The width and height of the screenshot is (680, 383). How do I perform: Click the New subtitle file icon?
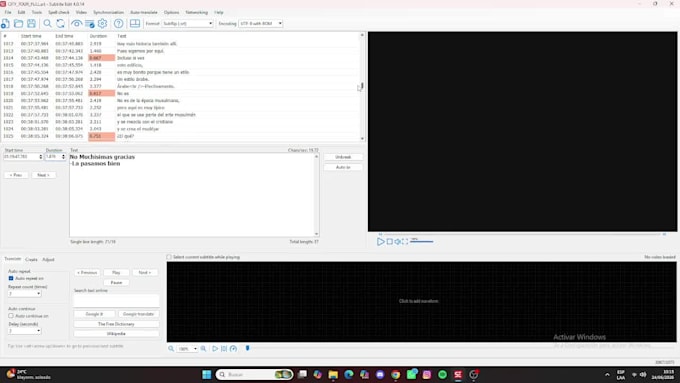[x=6, y=23]
